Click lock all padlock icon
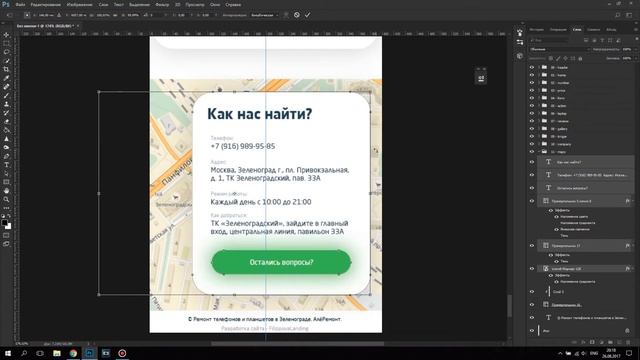Viewport: 640px width, 360px height. click(x=580, y=58)
